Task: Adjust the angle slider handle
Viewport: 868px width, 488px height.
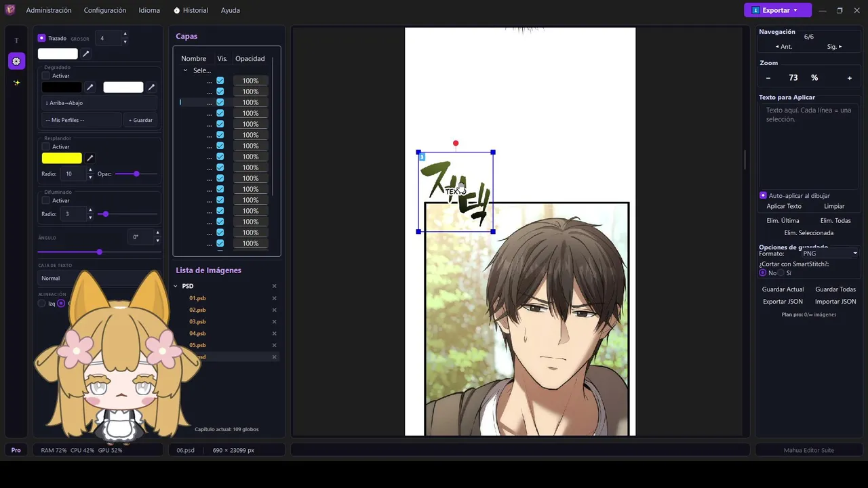Action: click(100, 252)
